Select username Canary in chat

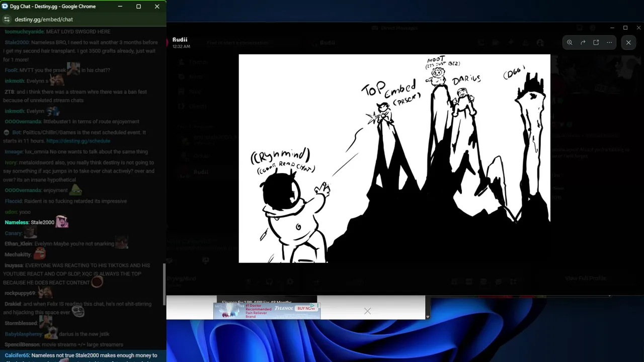[x=13, y=233]
